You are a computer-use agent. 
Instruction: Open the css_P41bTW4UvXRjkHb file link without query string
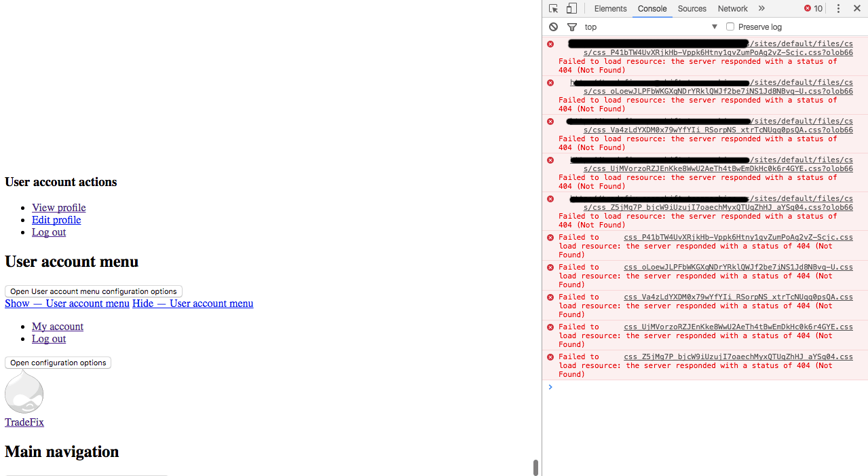click(x=738, y=238)
